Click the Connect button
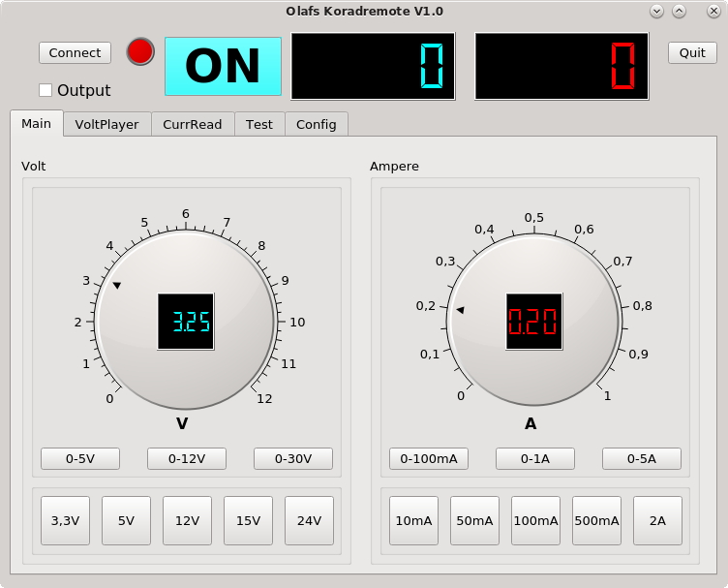The width and height of the screenshot is (728, 588). 75,53
